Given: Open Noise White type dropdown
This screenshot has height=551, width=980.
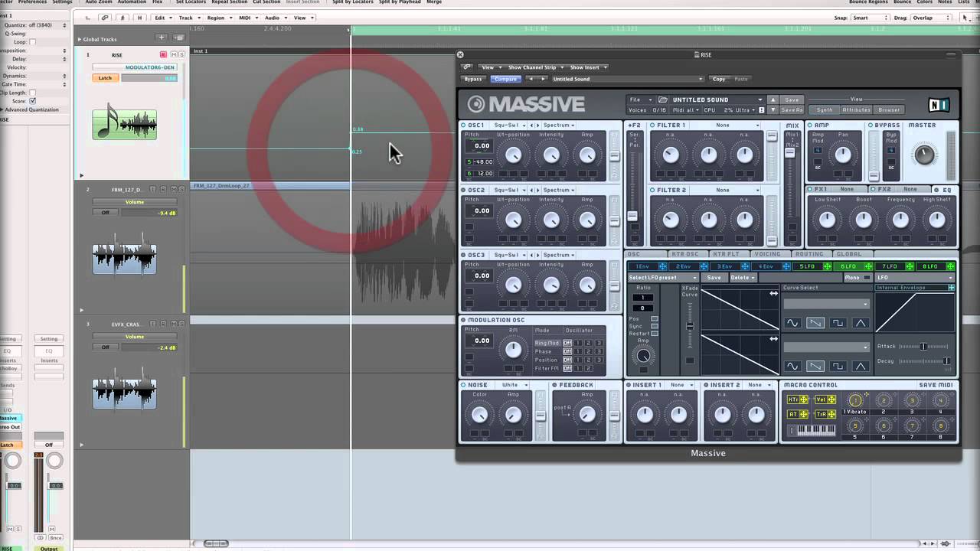Looking at the screenshot, I should (513, 385).
